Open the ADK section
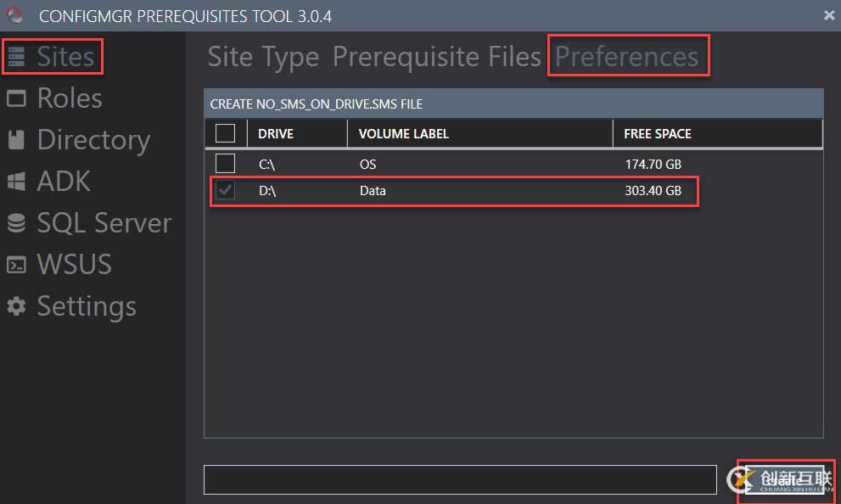 (x=64, y=182)
